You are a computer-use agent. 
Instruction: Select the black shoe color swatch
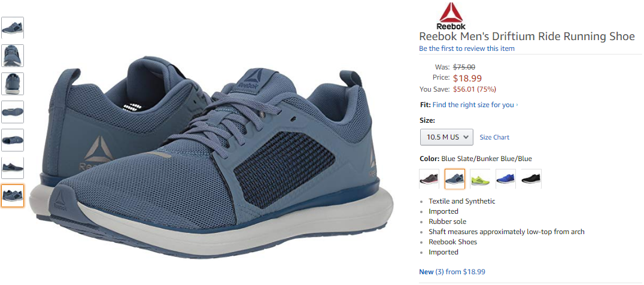click(x=531, y=178)
